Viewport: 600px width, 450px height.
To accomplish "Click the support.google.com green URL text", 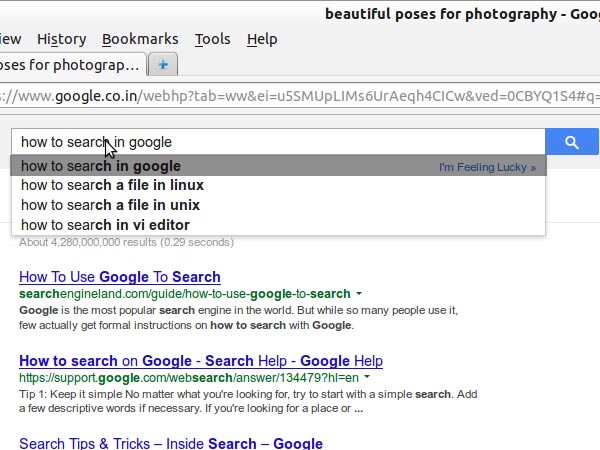I will pyautogui.click(x=189, y=378).
